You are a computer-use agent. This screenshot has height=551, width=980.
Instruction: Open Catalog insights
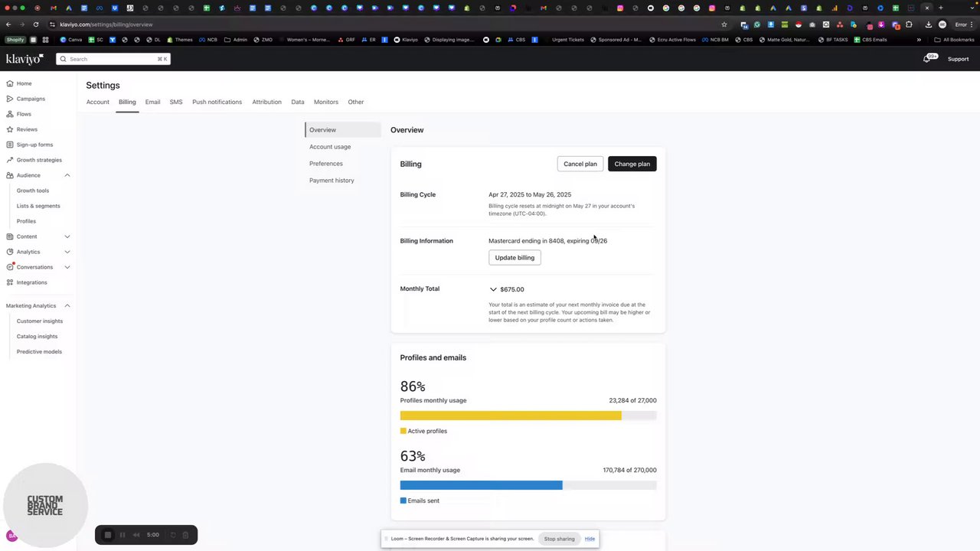pos(37,336)
